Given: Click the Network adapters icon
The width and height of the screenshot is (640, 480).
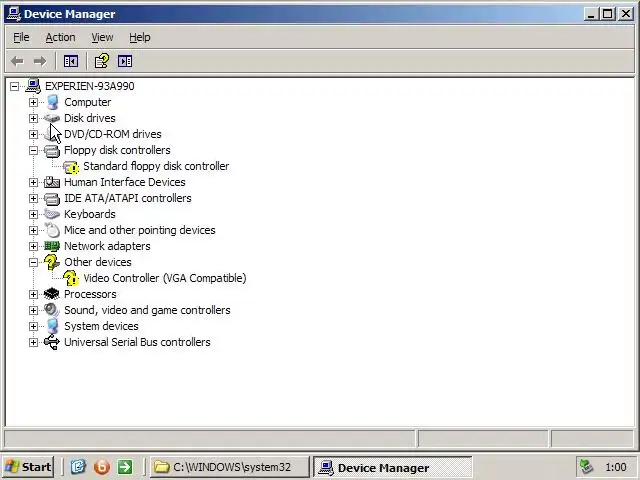Looking at the screenshot, I should point(52,246).
